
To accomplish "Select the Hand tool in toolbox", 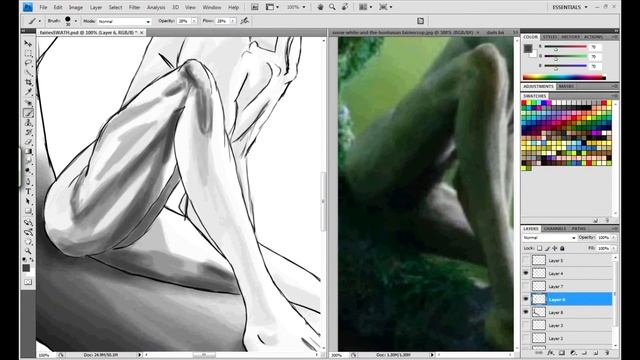I will click(28, 242).
